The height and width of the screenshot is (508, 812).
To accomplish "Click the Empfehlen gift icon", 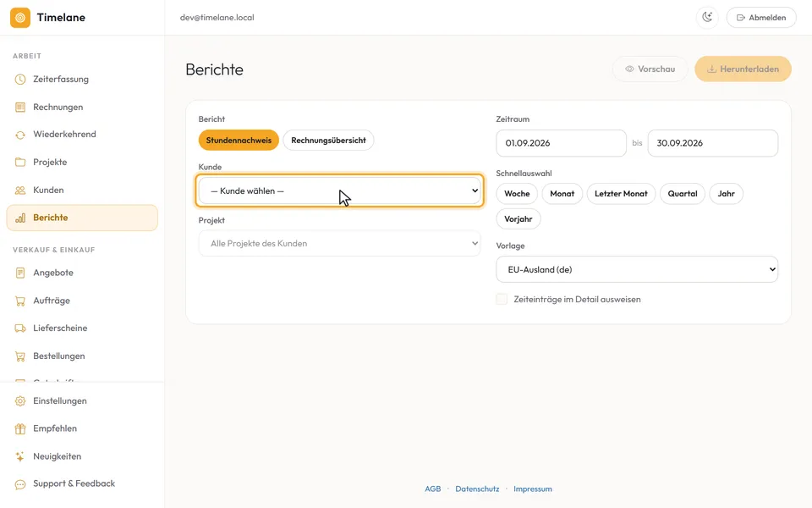I will pos(20,428).
